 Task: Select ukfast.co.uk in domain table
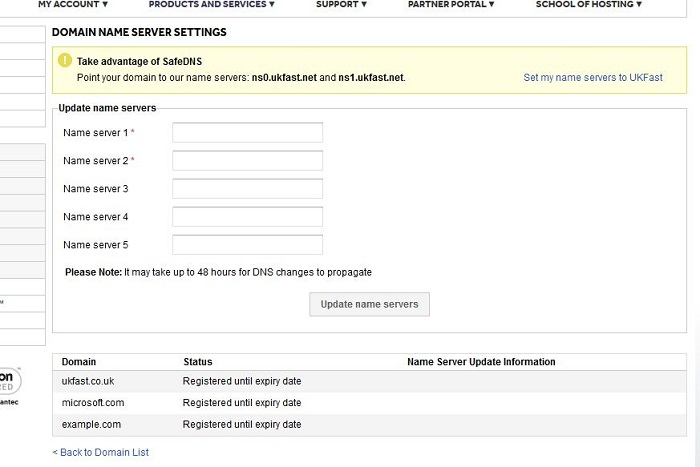(88, 381)
